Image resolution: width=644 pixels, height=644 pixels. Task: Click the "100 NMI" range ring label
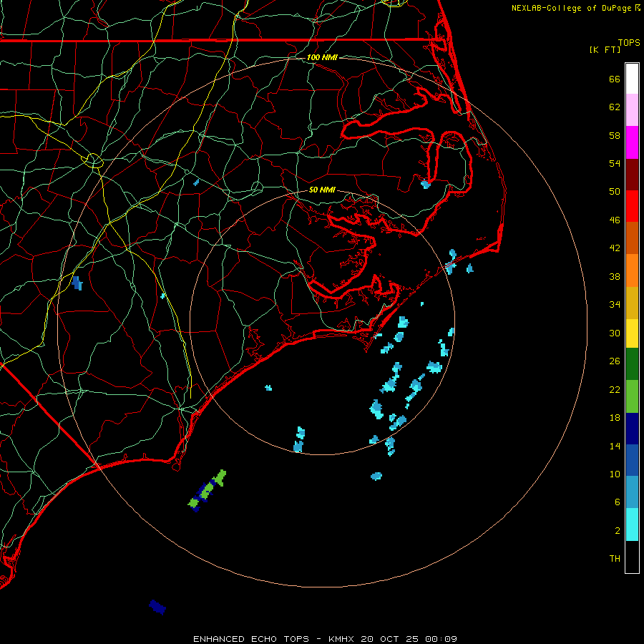(x=322, y=57)
